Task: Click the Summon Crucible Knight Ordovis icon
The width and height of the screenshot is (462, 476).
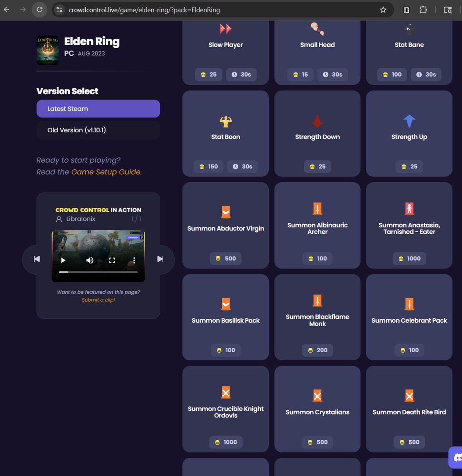Action: point(226,393)
